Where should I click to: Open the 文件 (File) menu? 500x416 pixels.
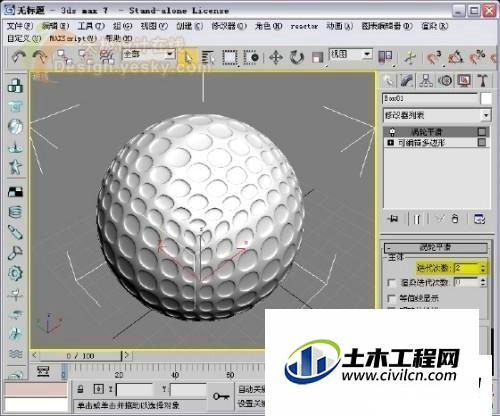point(20,26)
